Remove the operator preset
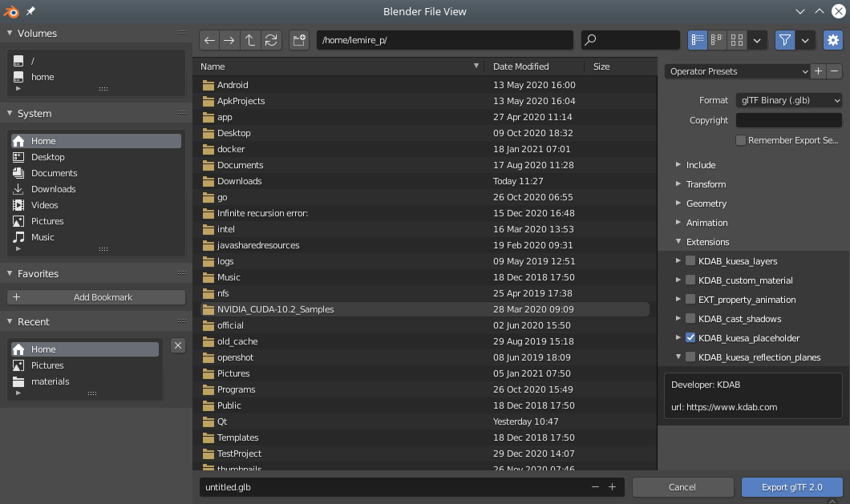Viewport: 850px width, 504px height. 834,71
